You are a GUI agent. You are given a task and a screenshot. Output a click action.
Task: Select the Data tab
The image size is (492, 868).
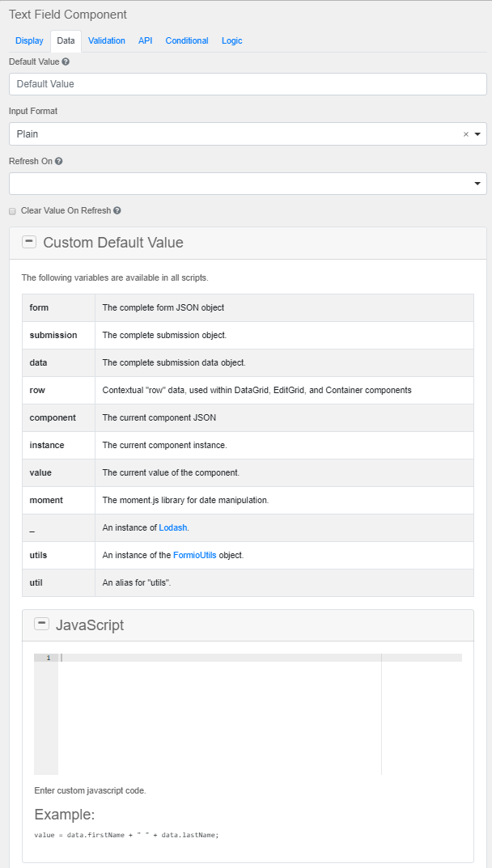click(66, 40)
